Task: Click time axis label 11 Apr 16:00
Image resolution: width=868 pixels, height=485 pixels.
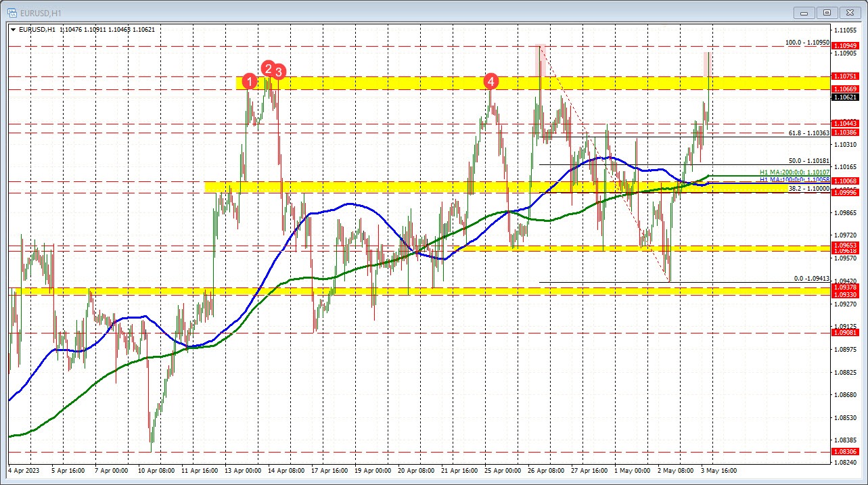Action: coord(200,469)
